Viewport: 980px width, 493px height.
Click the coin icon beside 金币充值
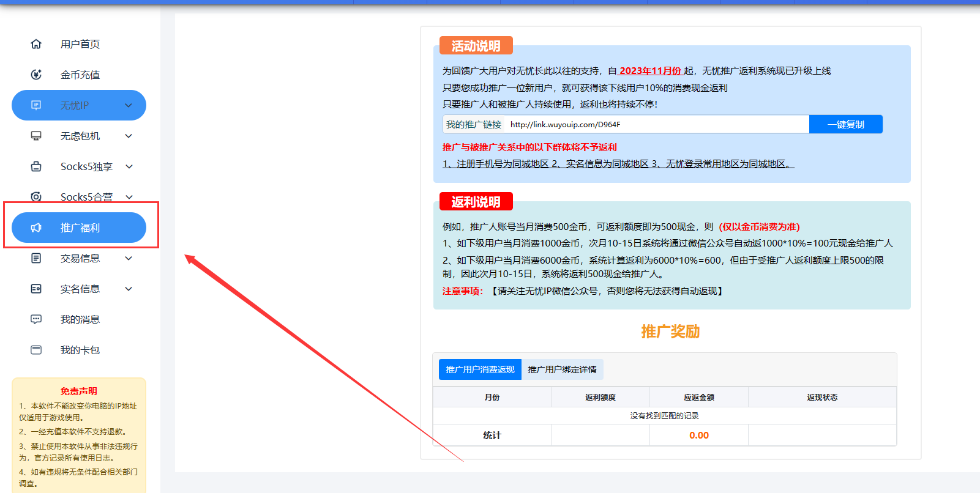(36, 75)
